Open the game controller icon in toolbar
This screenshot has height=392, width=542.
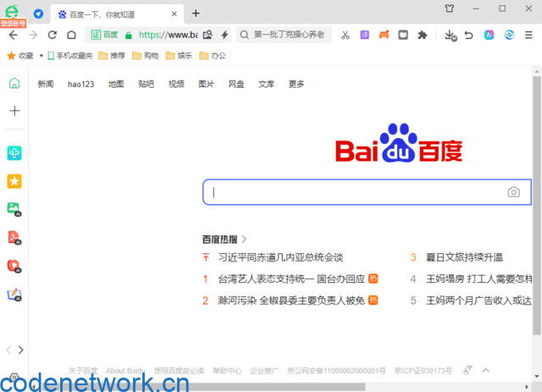coord(384,35)
